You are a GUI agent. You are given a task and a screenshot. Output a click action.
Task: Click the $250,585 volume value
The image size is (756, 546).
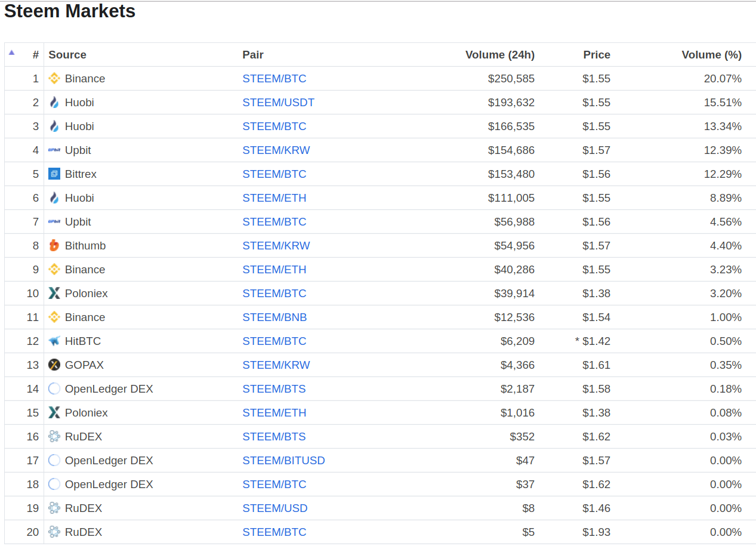pos(511,78)
